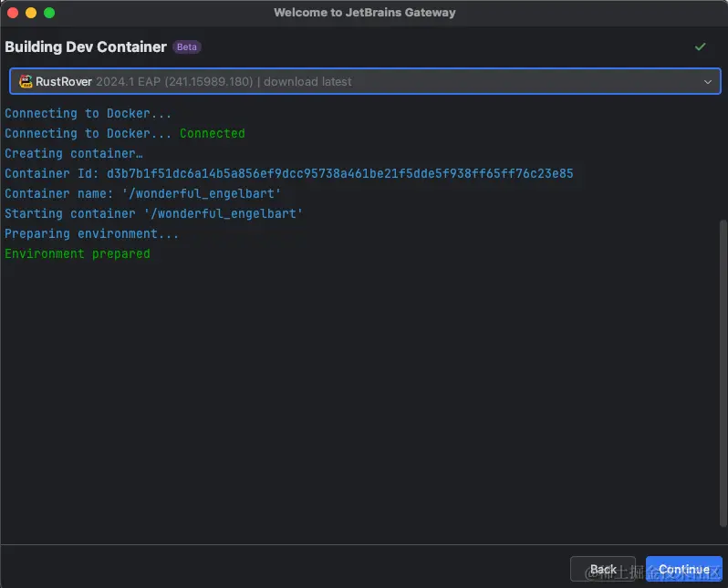Click the first 'Connecting to Docker...' line
Image resolution: width=728 pixels, height=588 pixels.
click(x=88, y=113)
